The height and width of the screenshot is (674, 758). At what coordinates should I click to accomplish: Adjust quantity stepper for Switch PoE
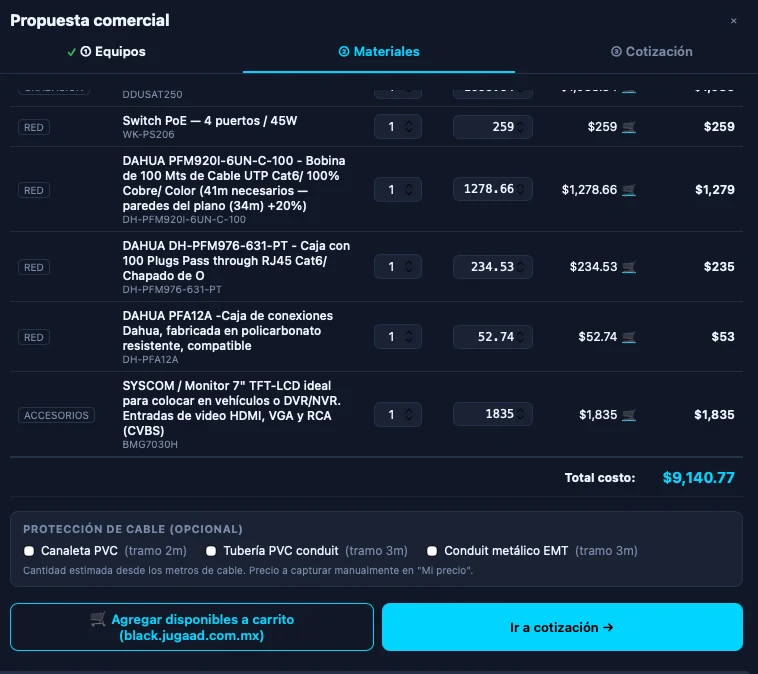408,127
